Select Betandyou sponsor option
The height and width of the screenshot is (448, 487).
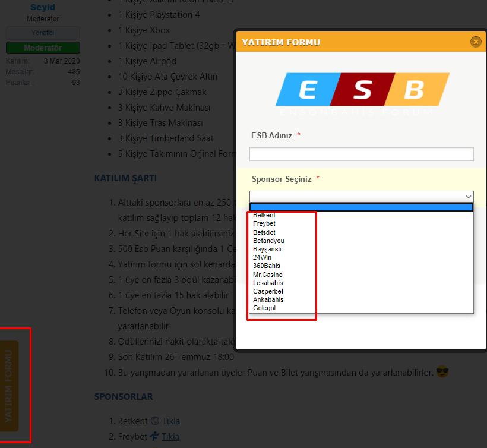tap(268, 241)
